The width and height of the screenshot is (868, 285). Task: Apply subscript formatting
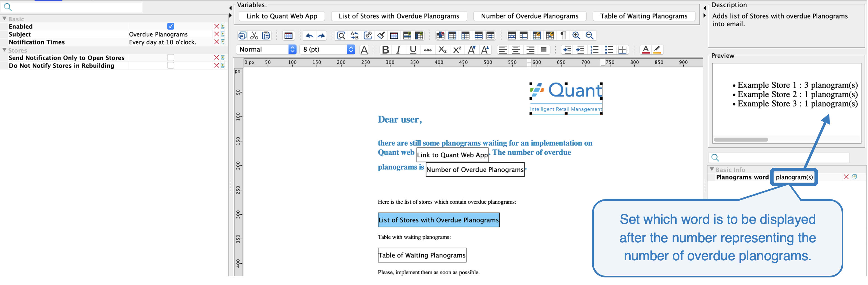[x=442, y=50]
